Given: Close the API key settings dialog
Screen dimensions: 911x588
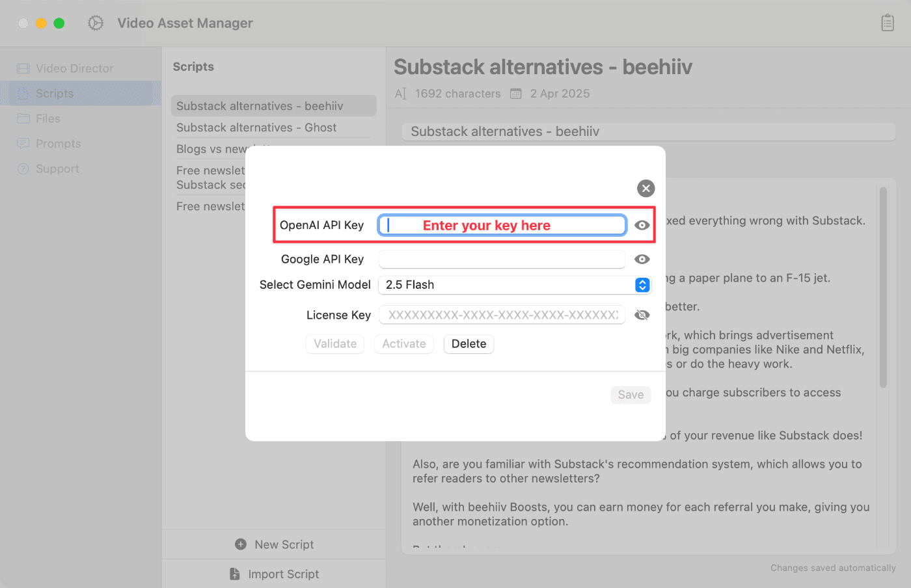Looking at the screenshot, I should [646, 189].
